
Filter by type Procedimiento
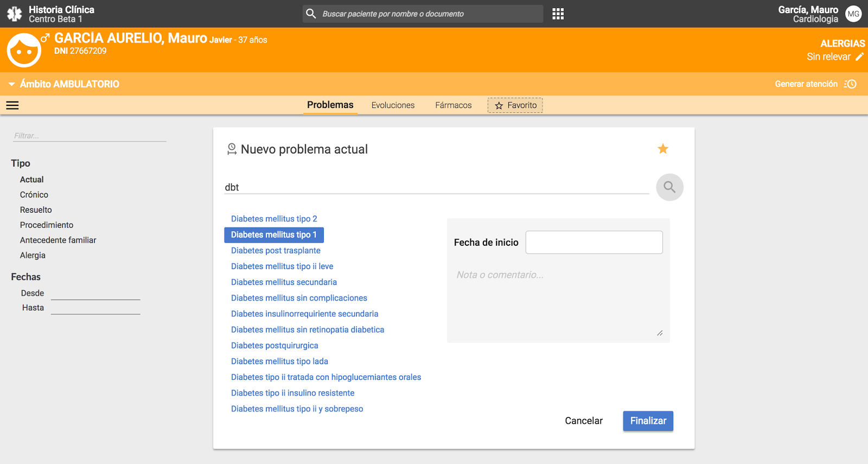click(47, 225)
